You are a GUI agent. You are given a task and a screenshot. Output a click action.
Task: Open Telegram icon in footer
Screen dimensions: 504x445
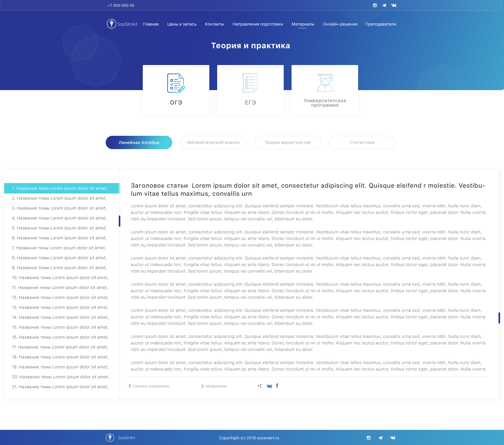coord(381,438)
